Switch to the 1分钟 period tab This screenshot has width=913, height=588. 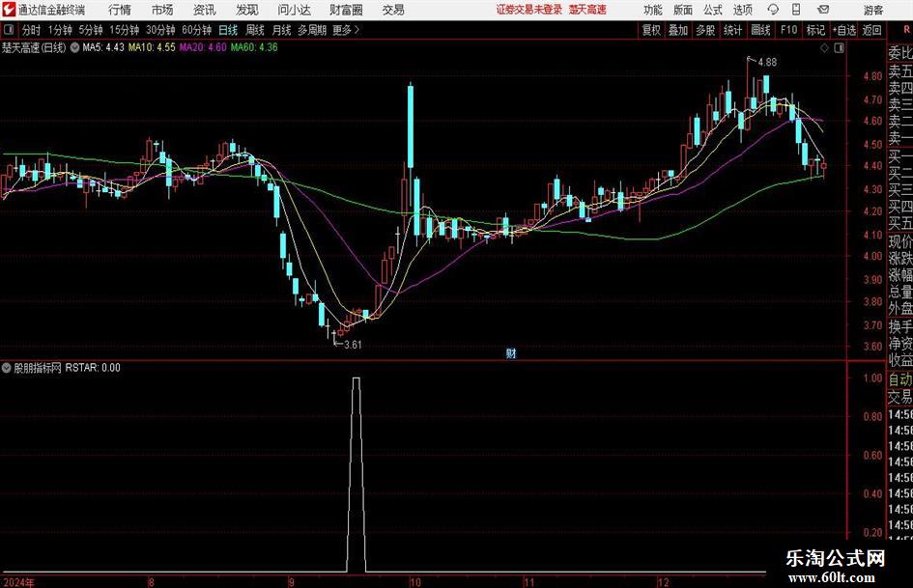coord(59,30)
